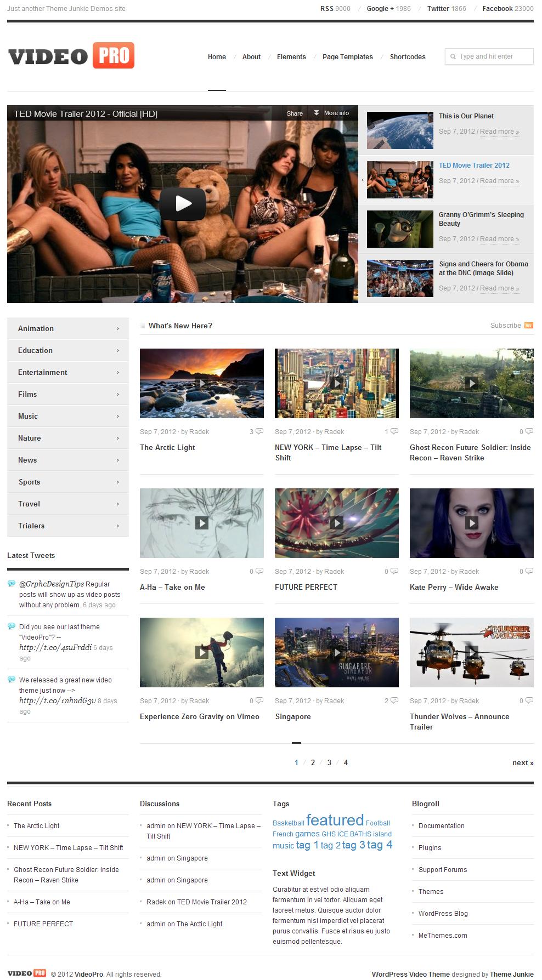Open Thunder Wolves video thumbnail
The image size is (542, 980).
(472, 652)
